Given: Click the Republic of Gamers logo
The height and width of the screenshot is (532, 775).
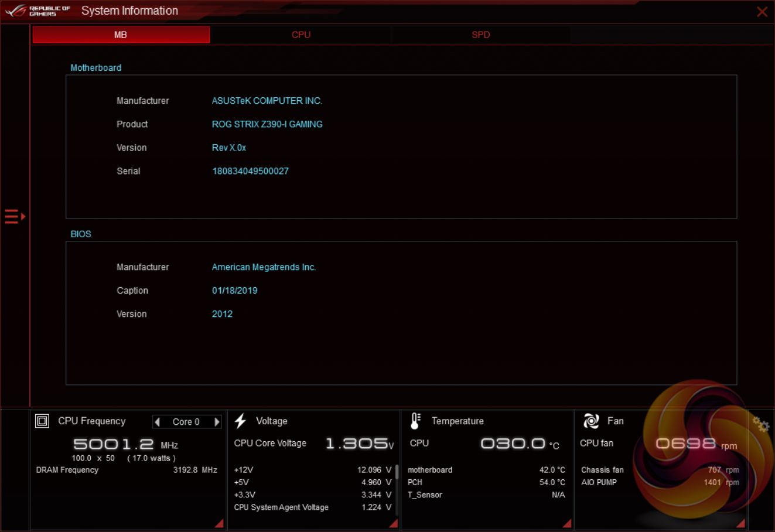Looking at the screenshot, I should click(38, 11).
